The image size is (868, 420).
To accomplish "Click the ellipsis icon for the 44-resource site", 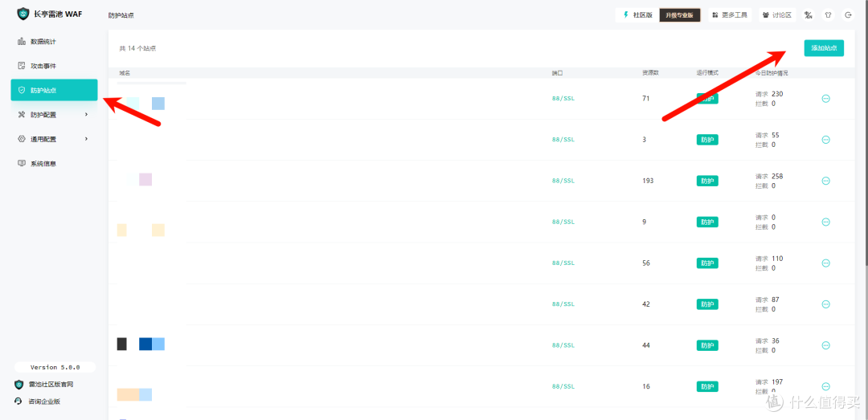I will click(825, 345).
